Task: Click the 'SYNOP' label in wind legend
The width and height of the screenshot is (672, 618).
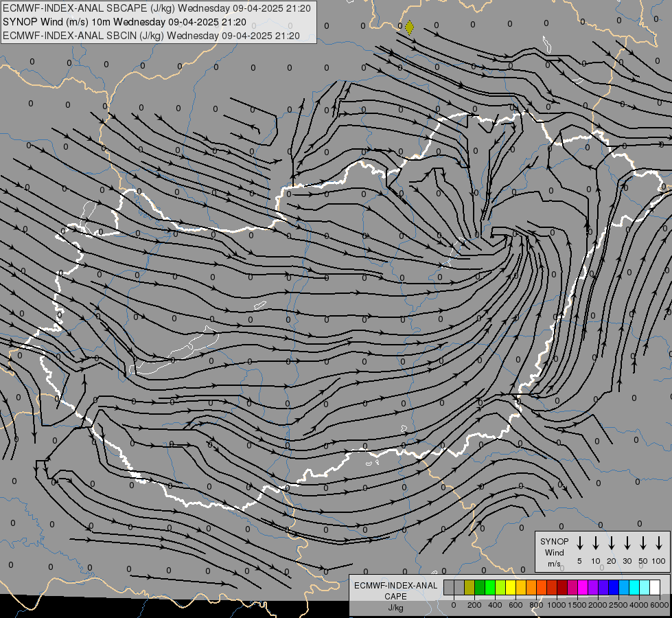Action: click(x=554, y=541)
